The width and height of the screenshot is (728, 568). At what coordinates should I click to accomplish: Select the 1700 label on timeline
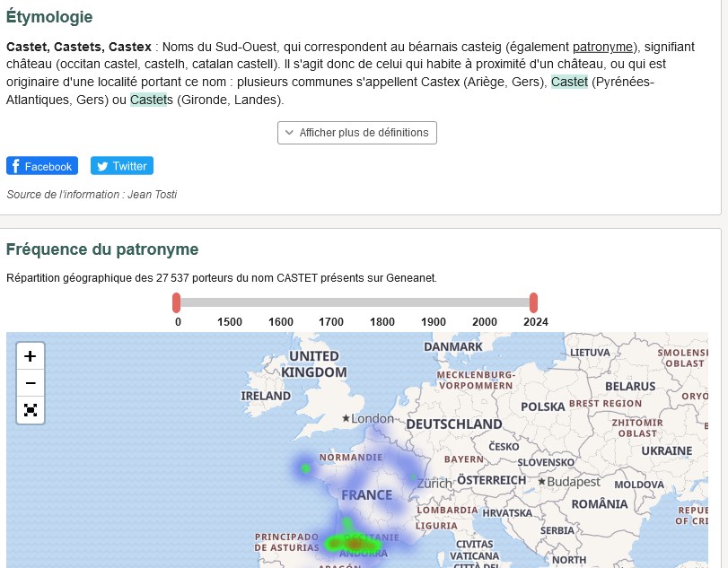(x=331, y=322)
